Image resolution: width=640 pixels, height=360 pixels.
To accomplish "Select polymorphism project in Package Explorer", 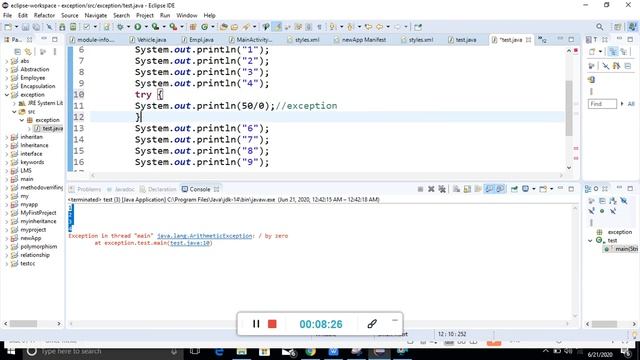I will point(39,247).
